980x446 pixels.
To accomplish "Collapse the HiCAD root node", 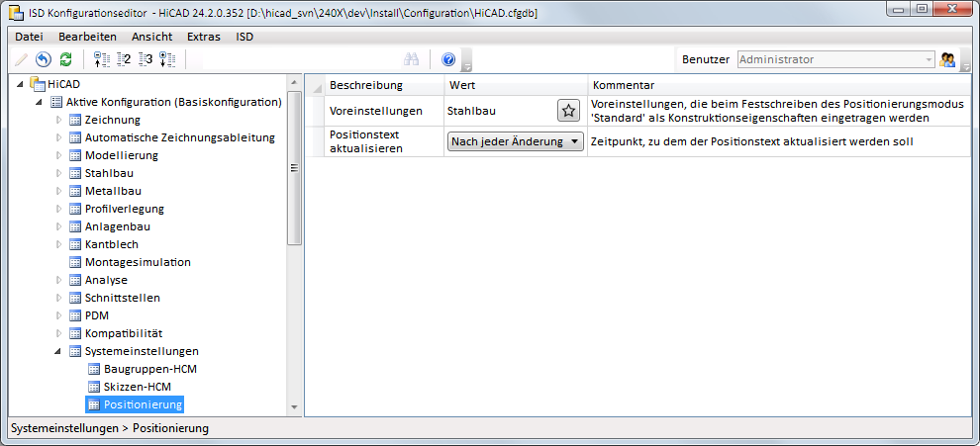I will click(22, 84).
